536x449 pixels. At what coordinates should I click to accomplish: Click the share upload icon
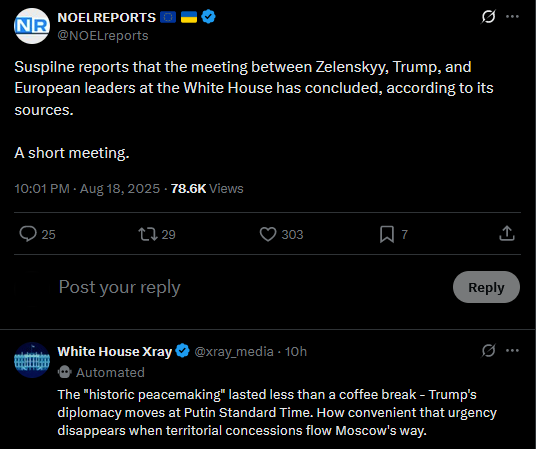point(507,234)
